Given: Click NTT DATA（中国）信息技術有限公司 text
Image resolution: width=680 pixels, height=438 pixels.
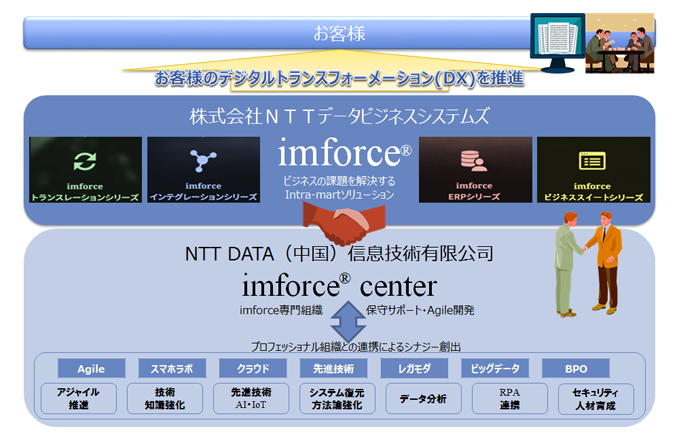Looking at the screenshot, I should 339,254.
